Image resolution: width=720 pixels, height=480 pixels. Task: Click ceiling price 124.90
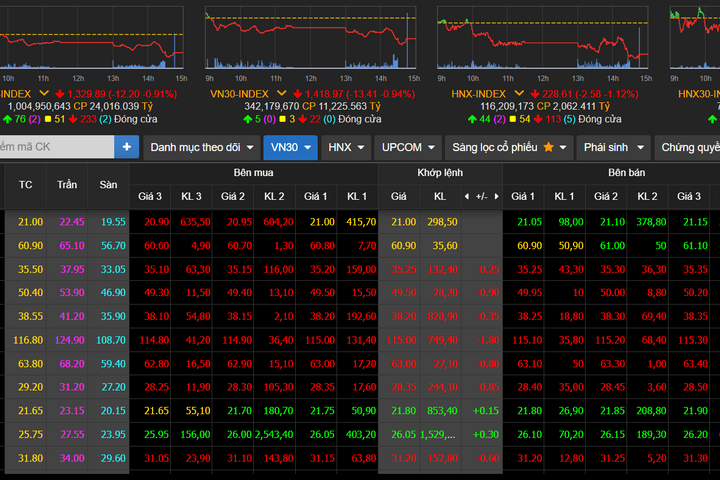pos(69,340)
